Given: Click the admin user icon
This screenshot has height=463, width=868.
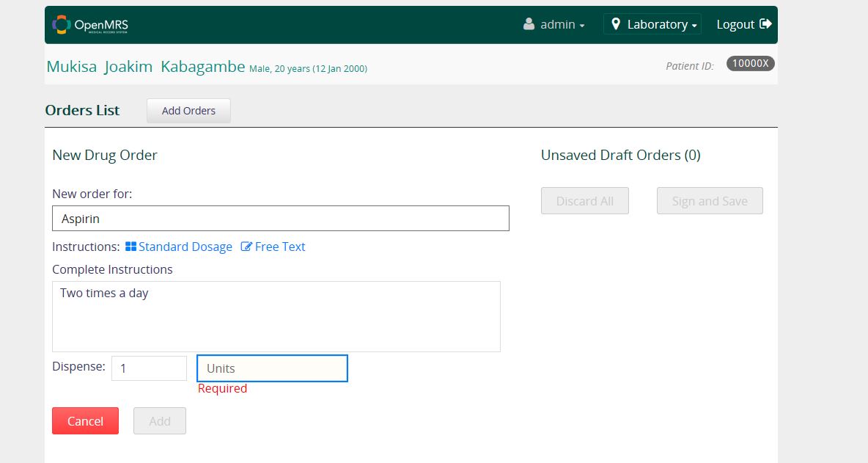Looking at the screenshot, I should point(529,23).
